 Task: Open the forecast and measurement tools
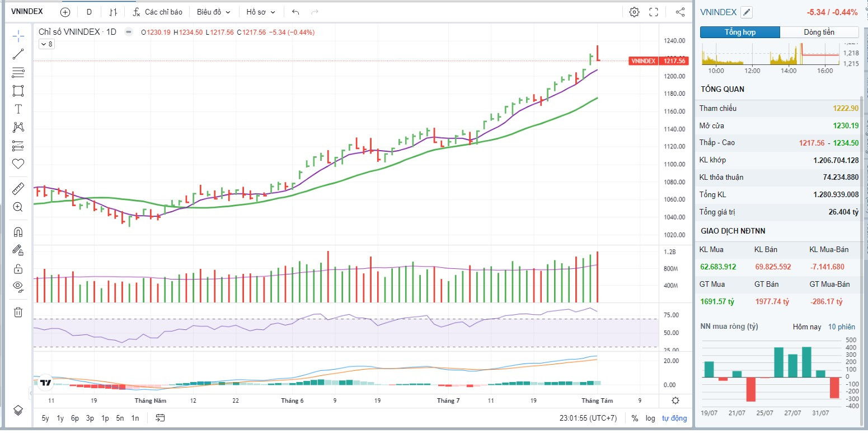18,146
